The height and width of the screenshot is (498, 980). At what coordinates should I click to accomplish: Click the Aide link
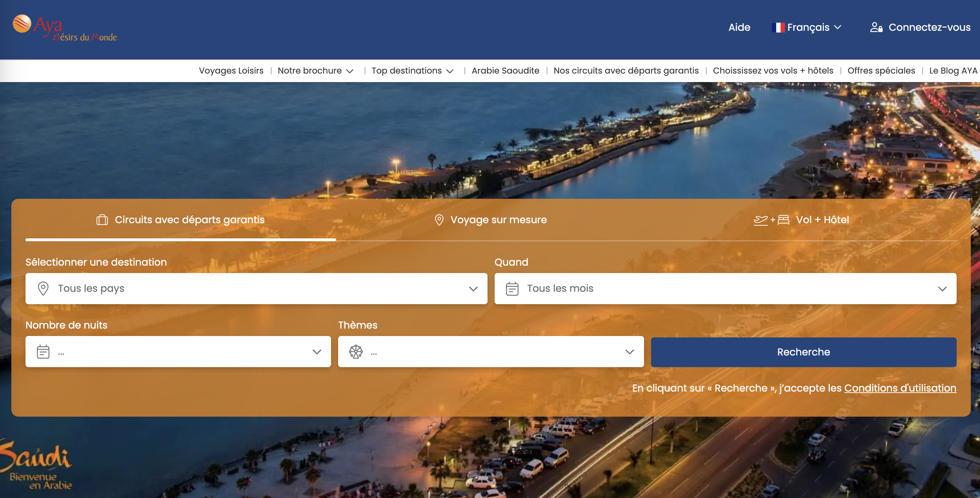click(x=739, y=27)
